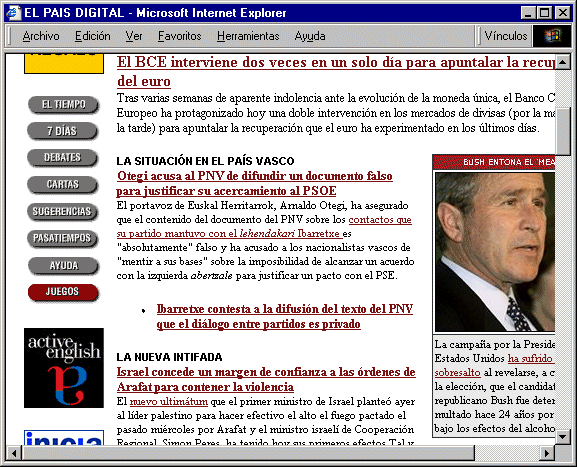Viewport: 577px width, 467px height.
Task: Go to the CARTAS section
Action: click(x=63, y=184)
